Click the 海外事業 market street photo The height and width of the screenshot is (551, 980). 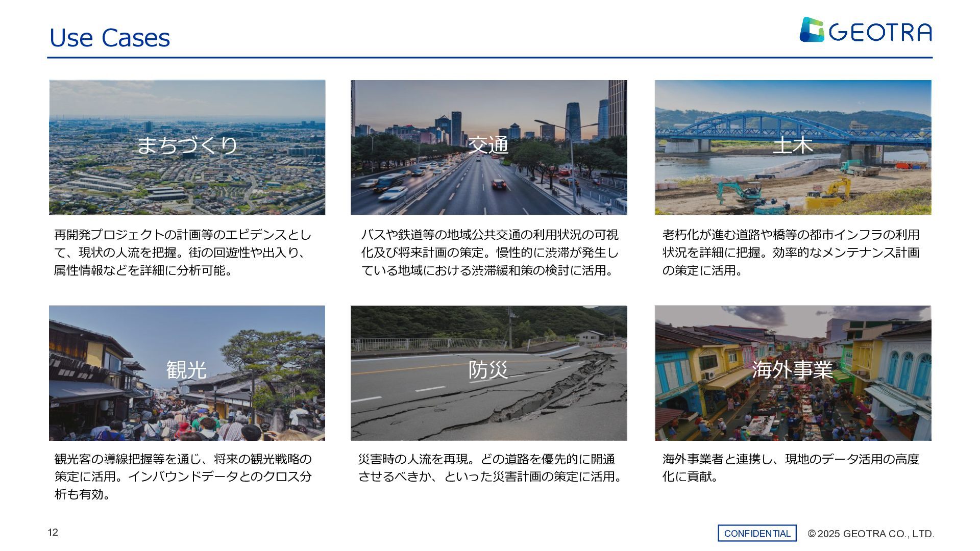(793, 408)
